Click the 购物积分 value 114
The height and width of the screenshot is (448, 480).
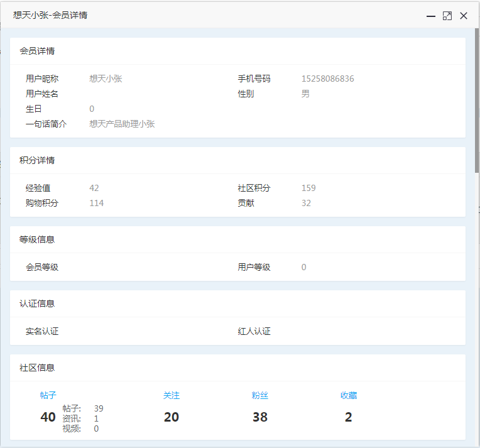(96, 203)
